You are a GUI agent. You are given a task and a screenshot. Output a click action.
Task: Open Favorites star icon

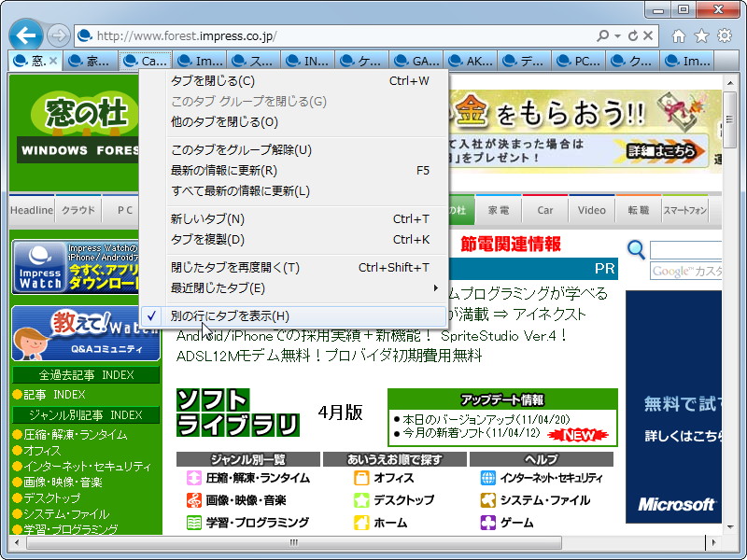click(701, 35)
